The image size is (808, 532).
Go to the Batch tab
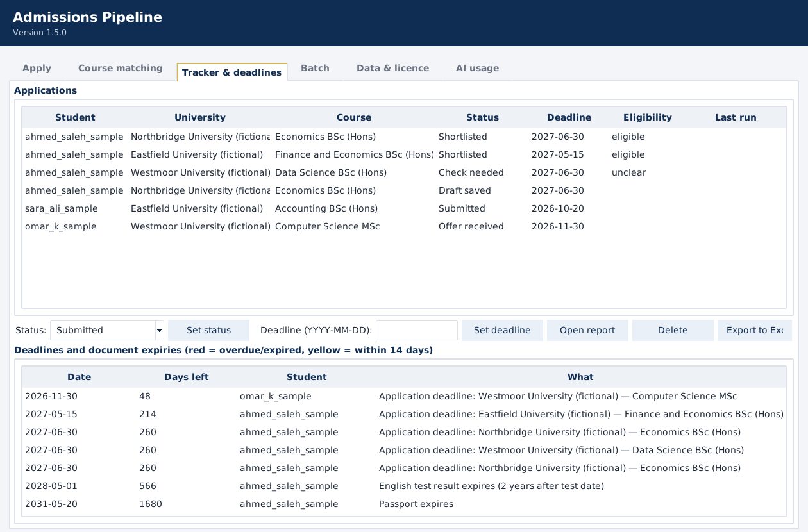coord(315,68)
